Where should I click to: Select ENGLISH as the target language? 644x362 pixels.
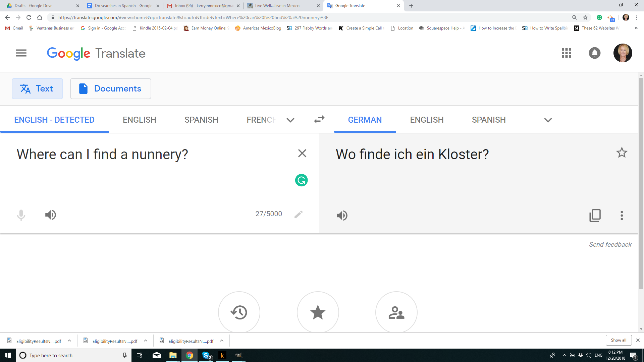click(x=427, y=120)
